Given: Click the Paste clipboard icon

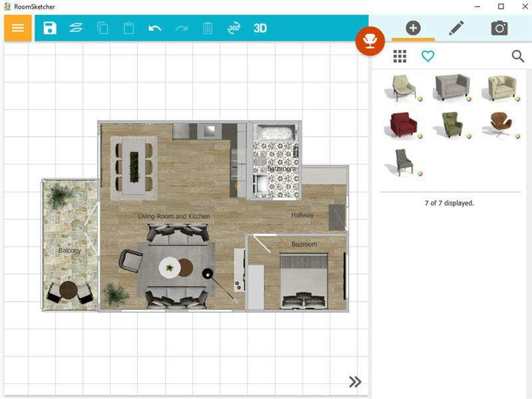Looking at the screenshot, I should click(x=128, y=28).
